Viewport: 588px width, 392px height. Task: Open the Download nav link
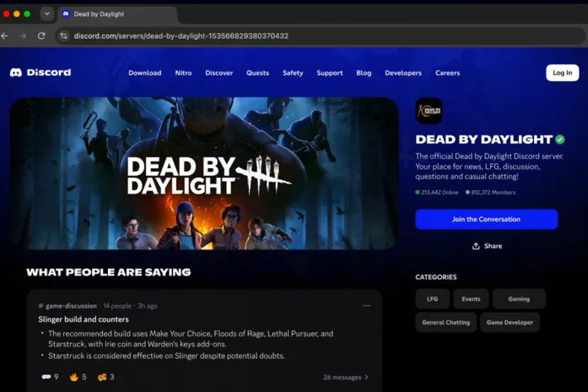(145, 73)
